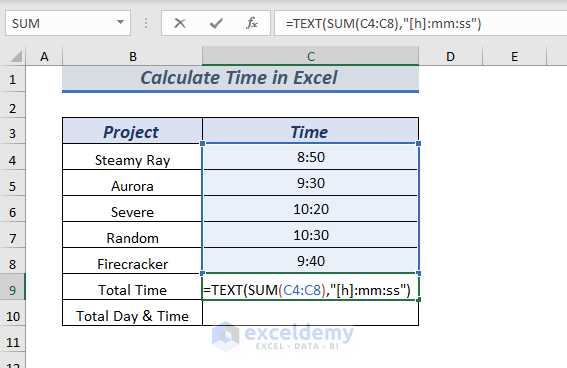The image size is (567, 368).
Task: Select the 'Firecracker' cell
Action: (132, 261)
